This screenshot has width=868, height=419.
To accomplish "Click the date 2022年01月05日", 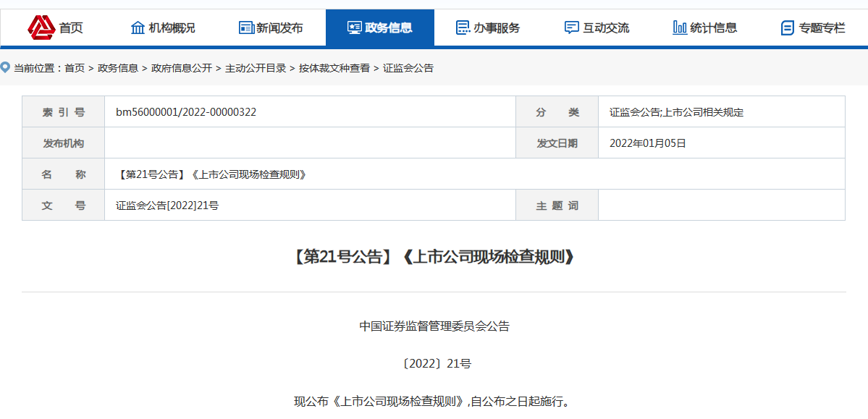I will tap(648, 143).
